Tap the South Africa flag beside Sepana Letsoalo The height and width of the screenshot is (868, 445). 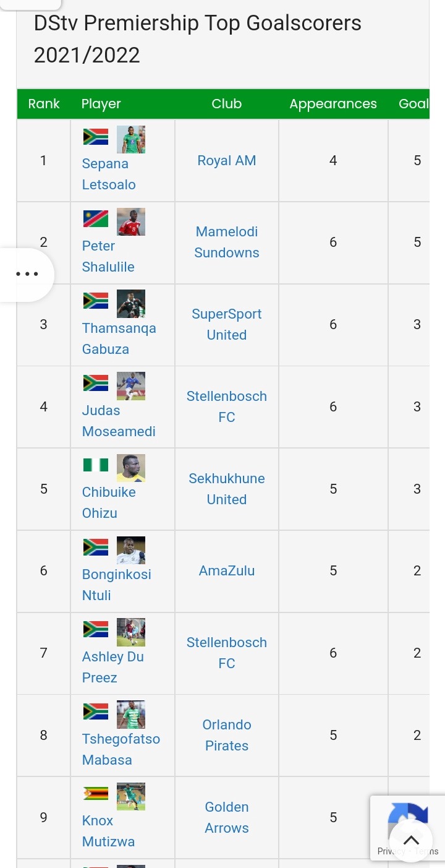point(96,137)
